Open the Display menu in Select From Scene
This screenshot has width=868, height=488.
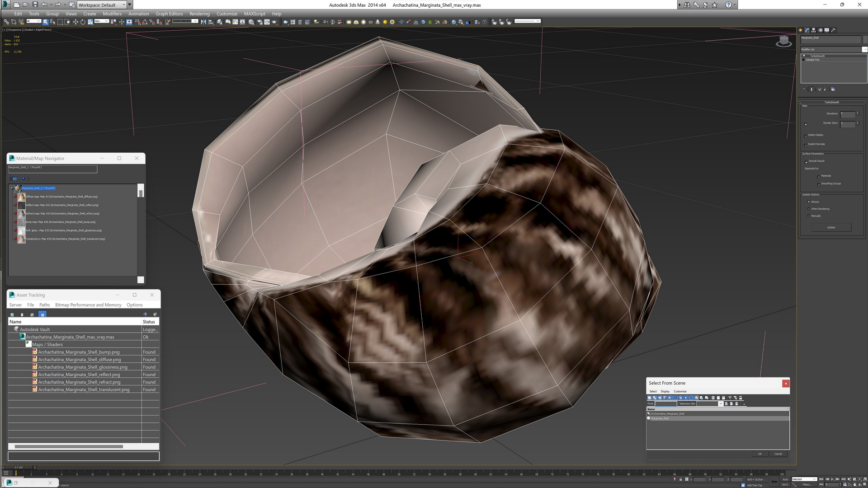point(665,392)
